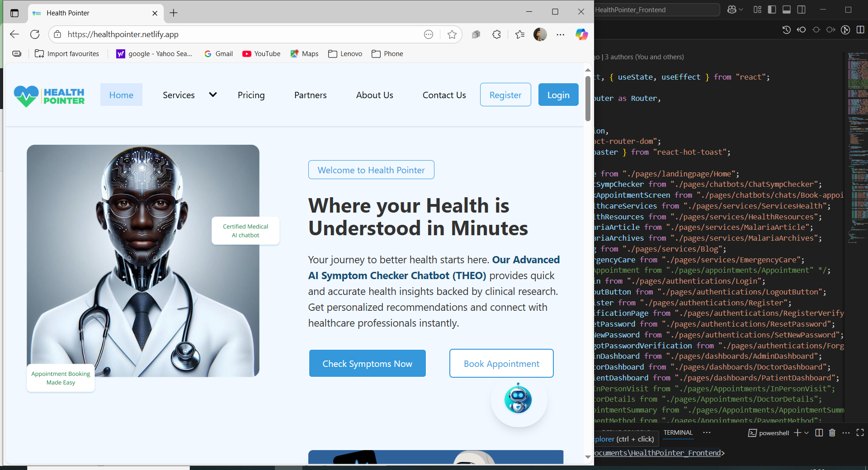868x470 pixels.
Task: Split the terminal panel
Action: coord(819,433)
